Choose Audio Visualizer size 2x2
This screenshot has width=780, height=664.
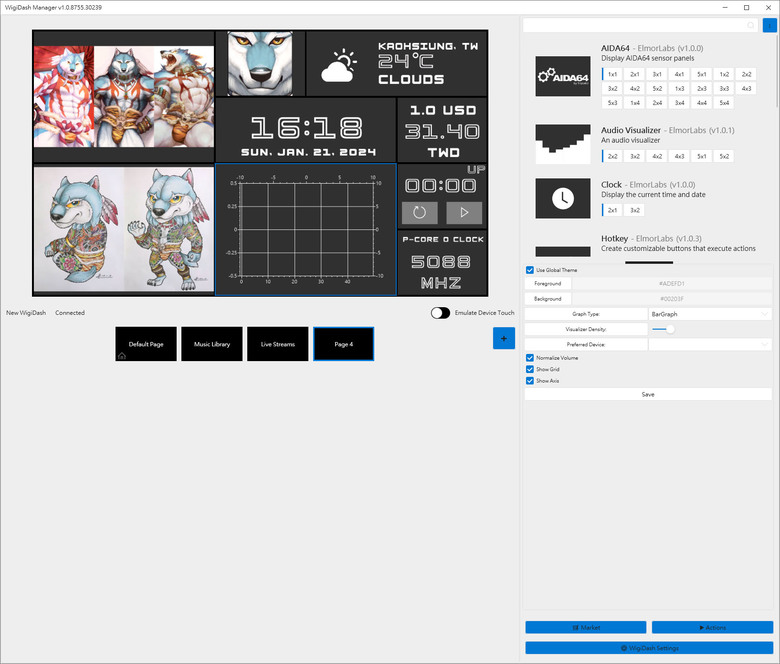coord(612,156)
